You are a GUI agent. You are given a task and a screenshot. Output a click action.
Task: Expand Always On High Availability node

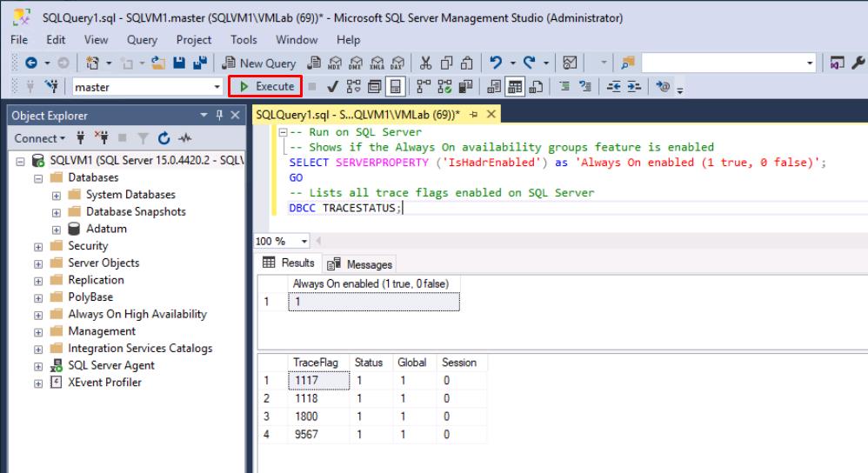[38, 316]
